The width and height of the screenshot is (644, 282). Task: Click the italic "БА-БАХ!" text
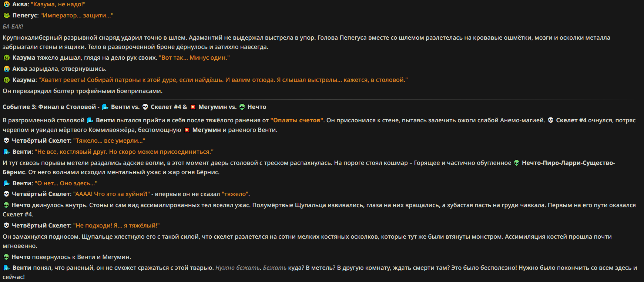[x=13, y=27]
